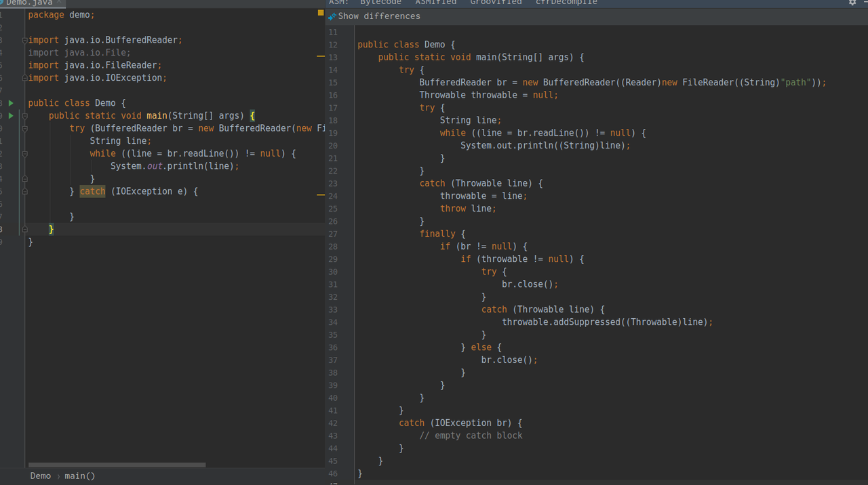Open the ASM panel settings gear
868x485 pixels.
[x=852, y=3]
